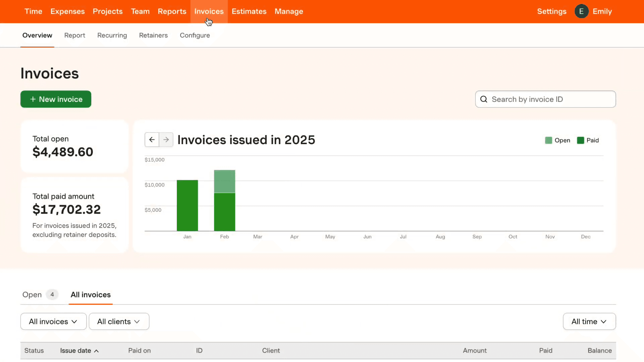Screen dimensions: 644x362
Task: Open the Estimates menu
Action: [x=249, y=11]
